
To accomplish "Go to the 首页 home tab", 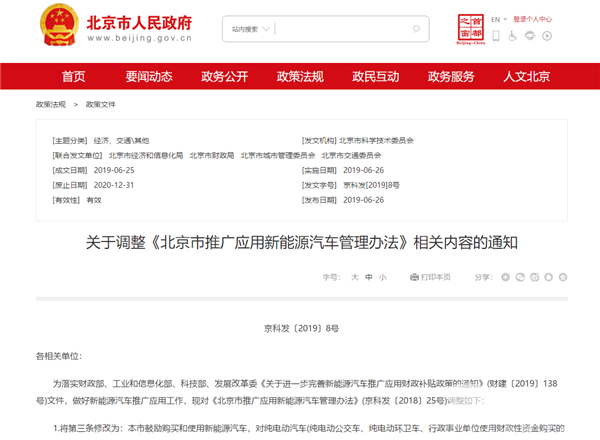I will click(73, 77).
